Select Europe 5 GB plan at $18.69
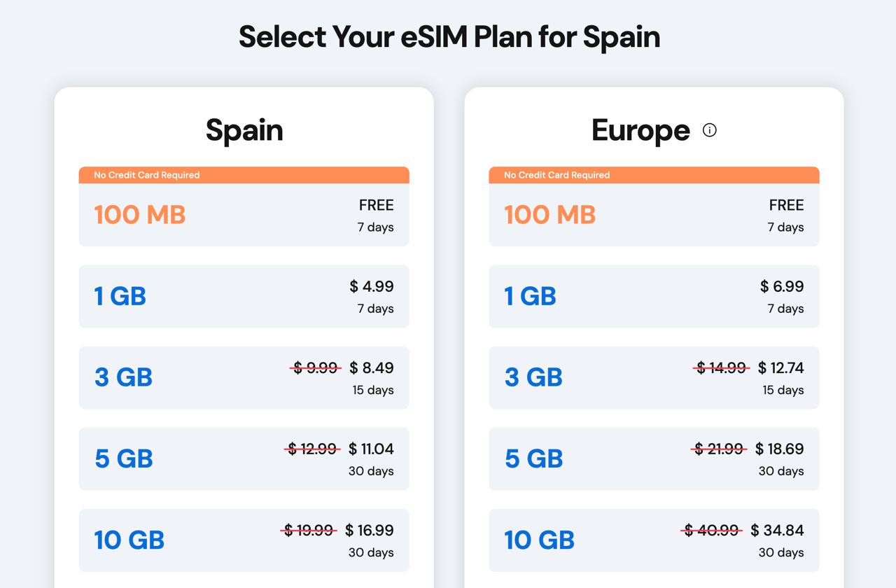Screen dimensions: 896x588 [x=654, y=458]
